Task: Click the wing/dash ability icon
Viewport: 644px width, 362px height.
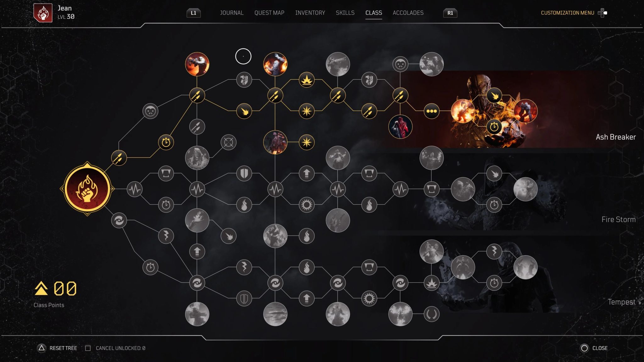Action: coord(244,111)
